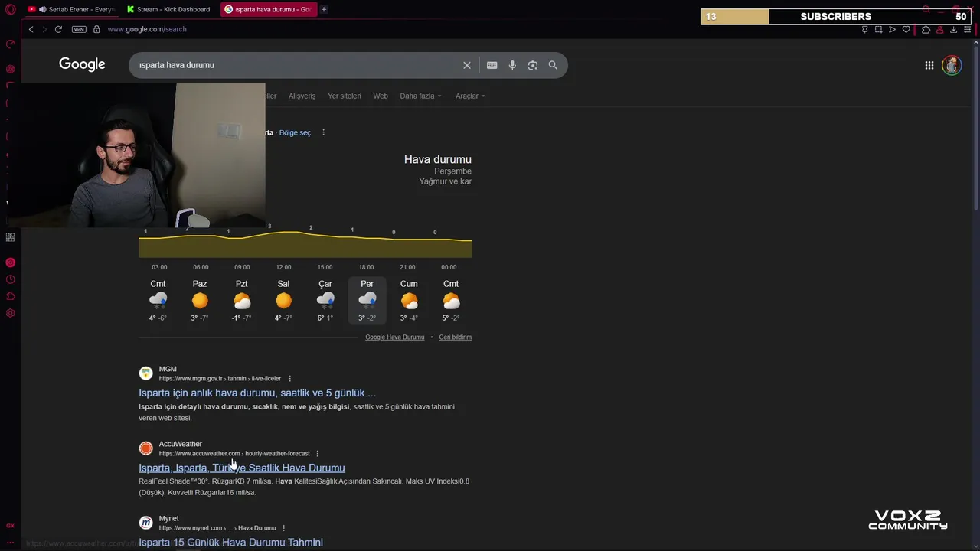
Task: Open the Google apps grid
Action: coord(929,65)
